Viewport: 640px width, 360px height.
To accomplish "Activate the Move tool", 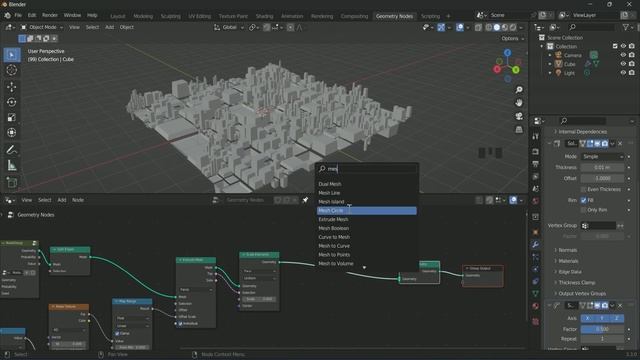I will click(12, 87).
